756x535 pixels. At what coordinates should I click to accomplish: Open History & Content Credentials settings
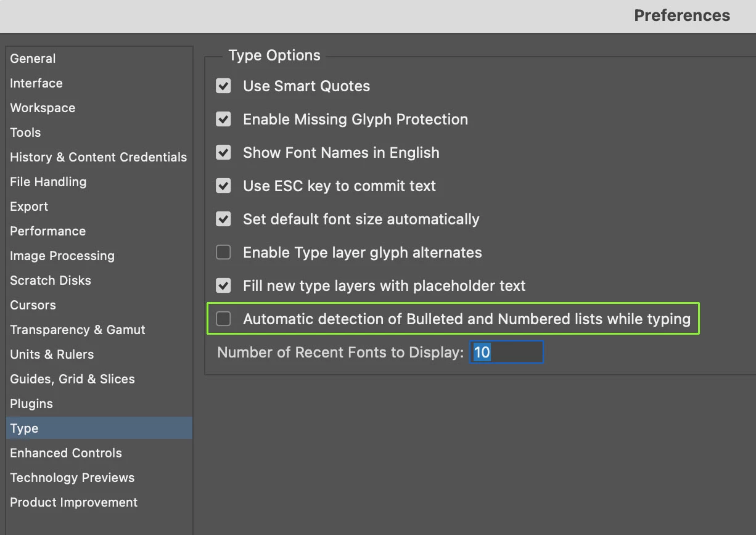[98, 157]
